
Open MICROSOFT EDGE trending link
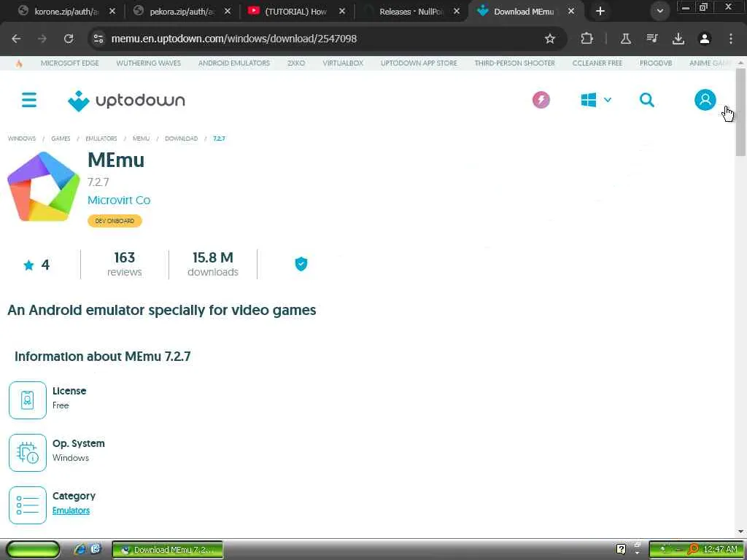69,63
